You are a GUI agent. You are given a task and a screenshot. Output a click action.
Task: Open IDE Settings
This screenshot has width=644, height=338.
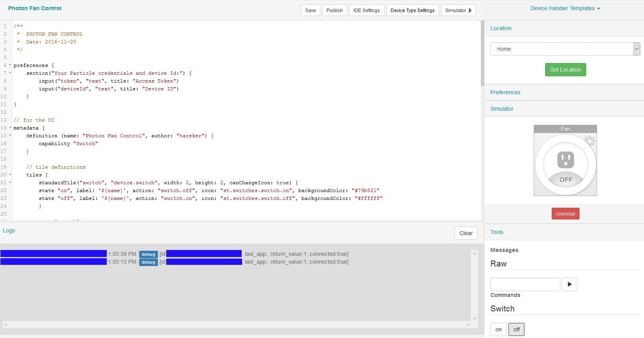tap(366, 10)
